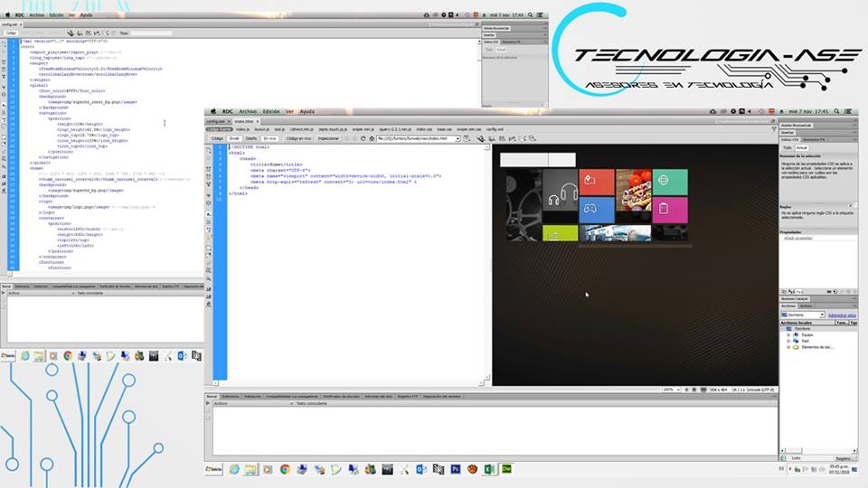Click the blue gamepad tile in preview
Image resolution: width=868 pixels, height=488 pixels.
click(x=596, y=210)
